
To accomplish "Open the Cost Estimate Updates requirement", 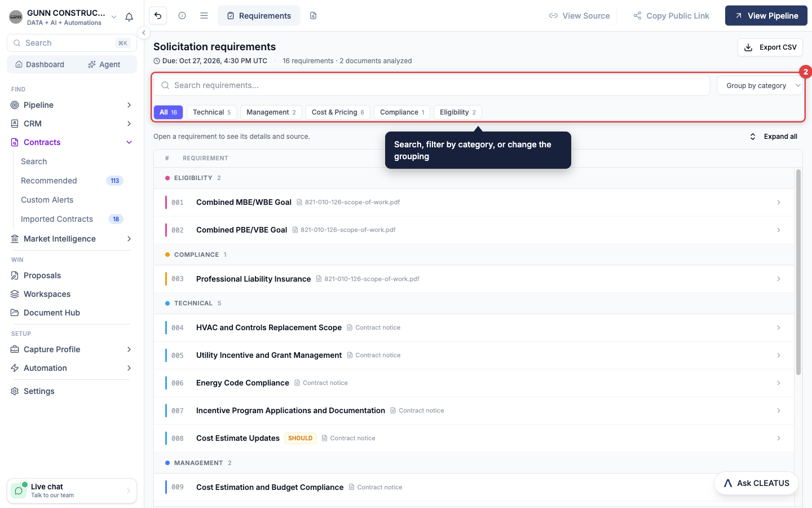I will [474, 438].
